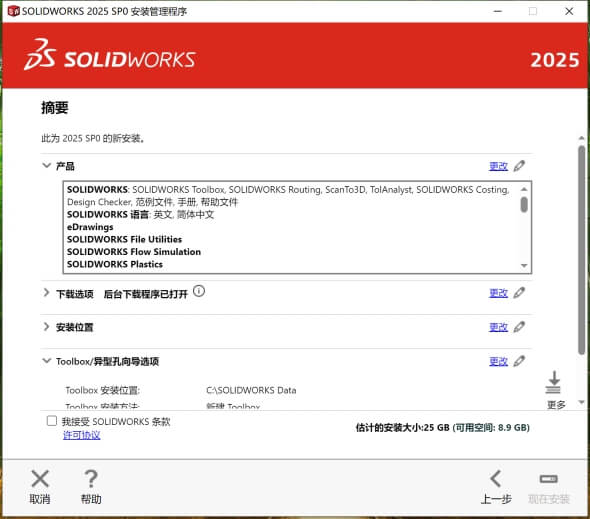Click the pencil icon for Toolbox options

519,361
